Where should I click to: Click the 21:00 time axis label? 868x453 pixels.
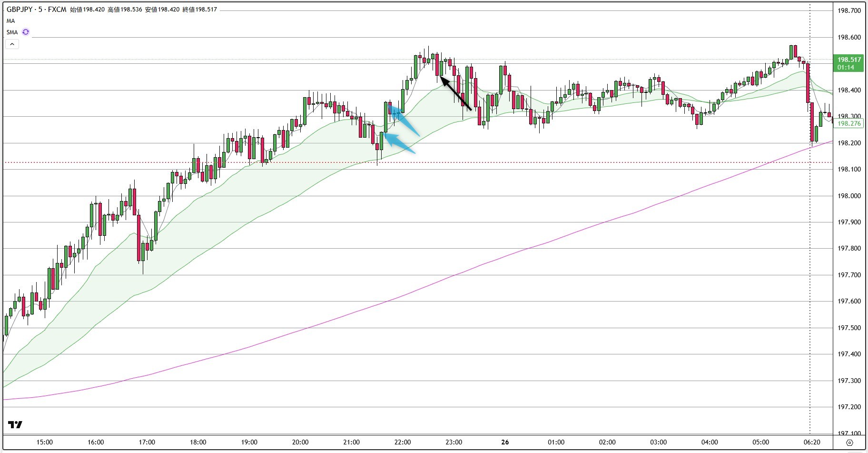352,442
